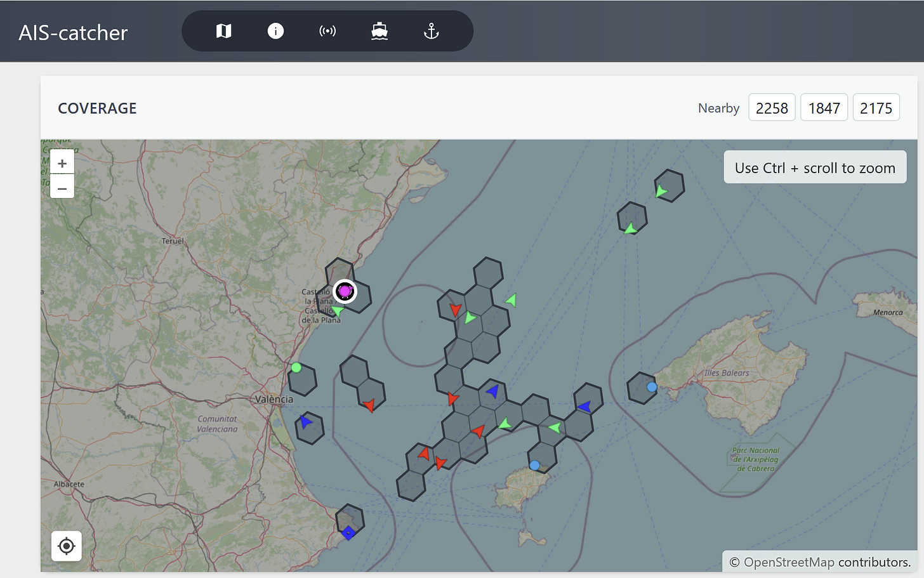Image resolution: width=924 pixels, height=578 pixels.
Task: Open the map view using the map icon
Action: tap(223, 30)
